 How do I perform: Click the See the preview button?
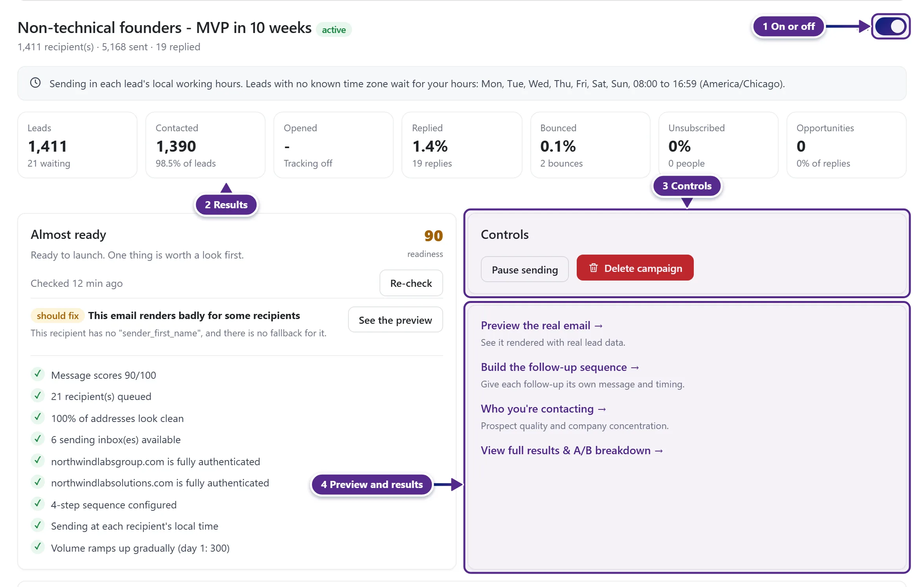coord(395,320)
